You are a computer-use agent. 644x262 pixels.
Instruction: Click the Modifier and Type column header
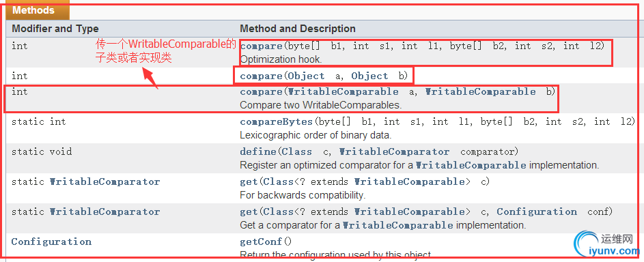[55, 29]
